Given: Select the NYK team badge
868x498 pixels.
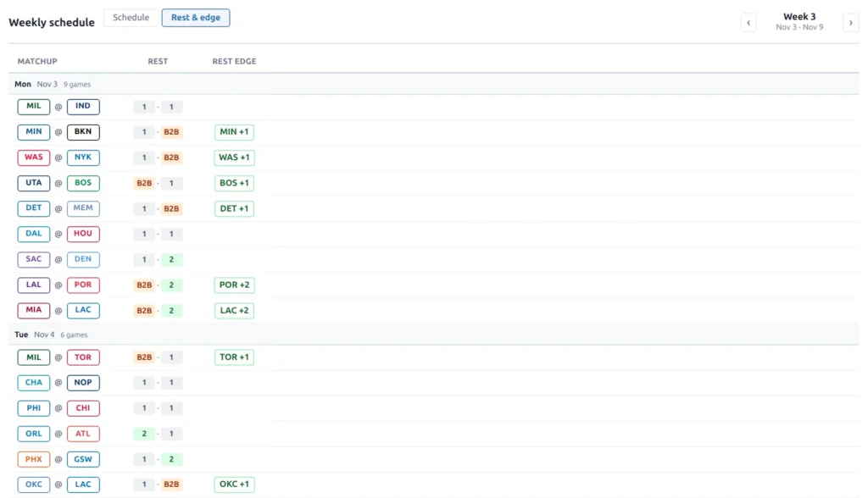Looking at the screenshot, I should (x=83, y=158).
